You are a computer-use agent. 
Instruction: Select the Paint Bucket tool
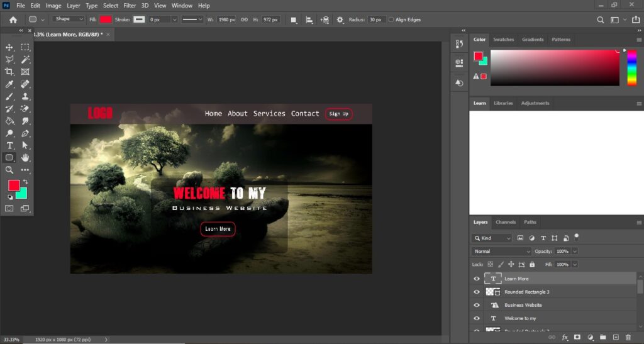9,121
